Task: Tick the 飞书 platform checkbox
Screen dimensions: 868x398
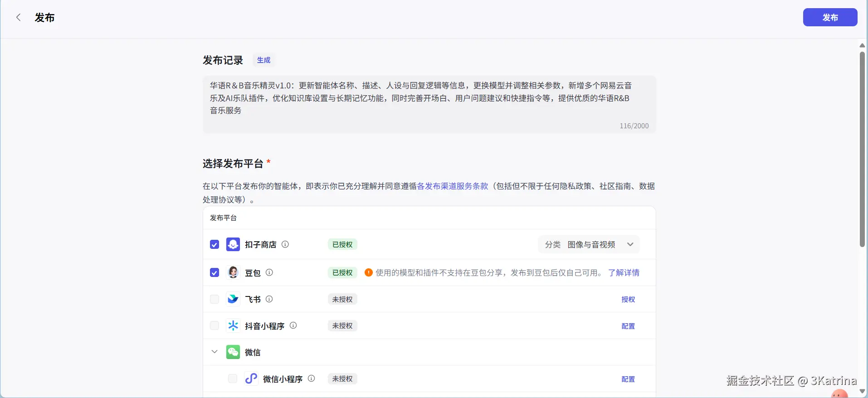Action: [215, 299]
